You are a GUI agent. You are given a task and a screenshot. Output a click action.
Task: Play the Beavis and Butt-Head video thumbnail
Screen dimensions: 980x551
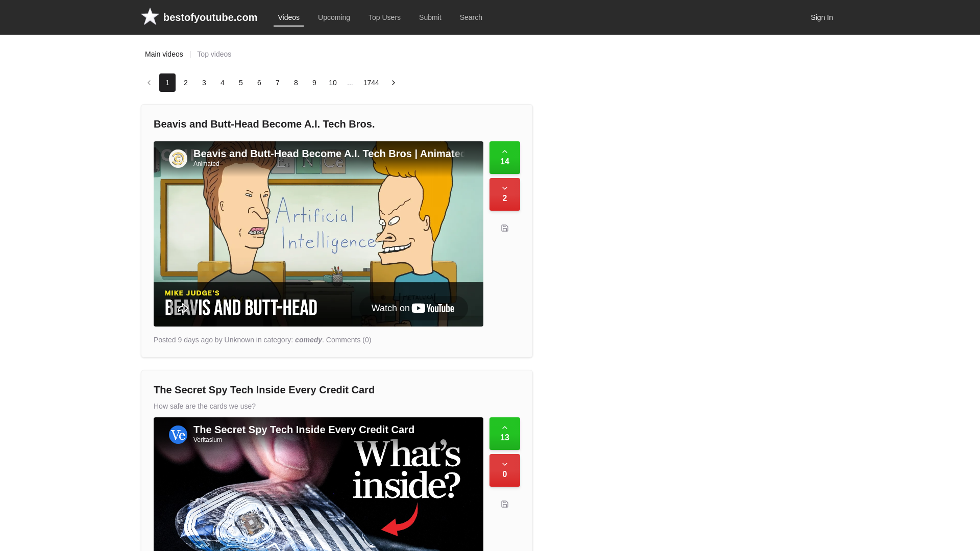pyautogui.click(x=318, y=234)
